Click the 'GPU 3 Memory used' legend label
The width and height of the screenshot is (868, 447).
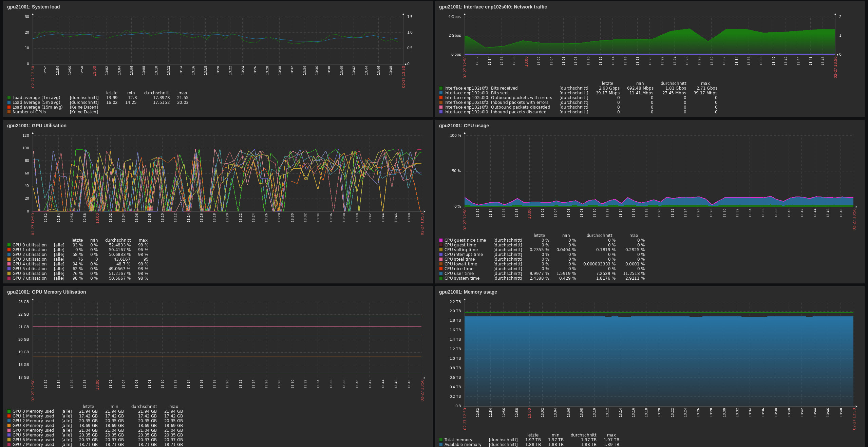point(33,426)
